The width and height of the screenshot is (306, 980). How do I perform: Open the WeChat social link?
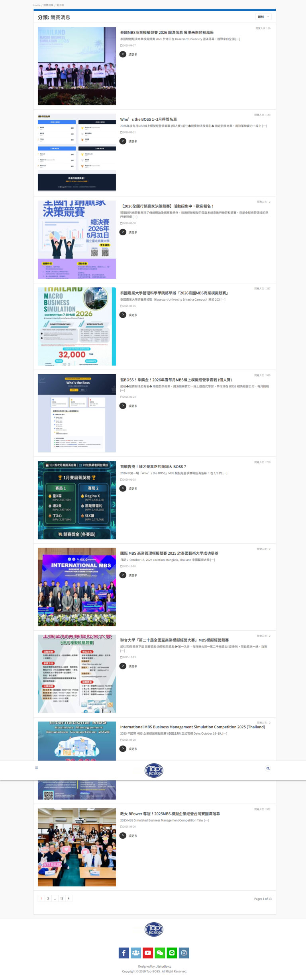coord(160,953)
